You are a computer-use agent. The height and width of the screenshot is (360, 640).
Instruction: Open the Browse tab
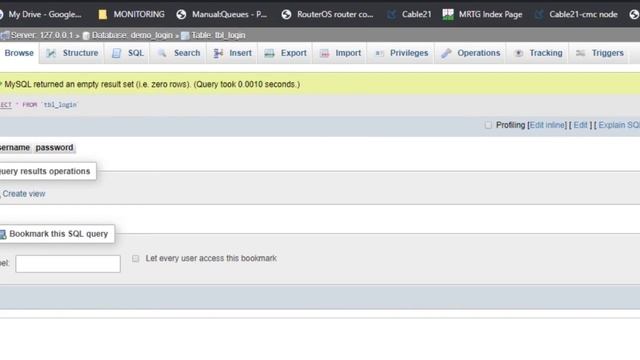tap(19, 53)
